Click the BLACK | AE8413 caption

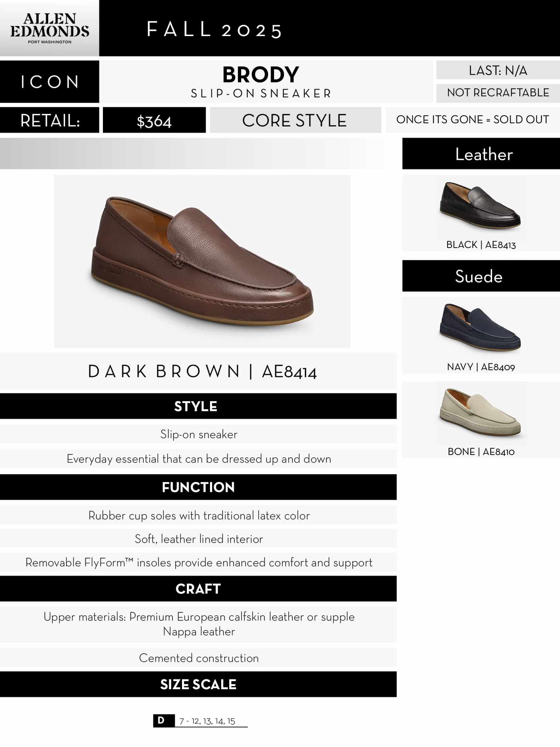click(x=481, y=244)
